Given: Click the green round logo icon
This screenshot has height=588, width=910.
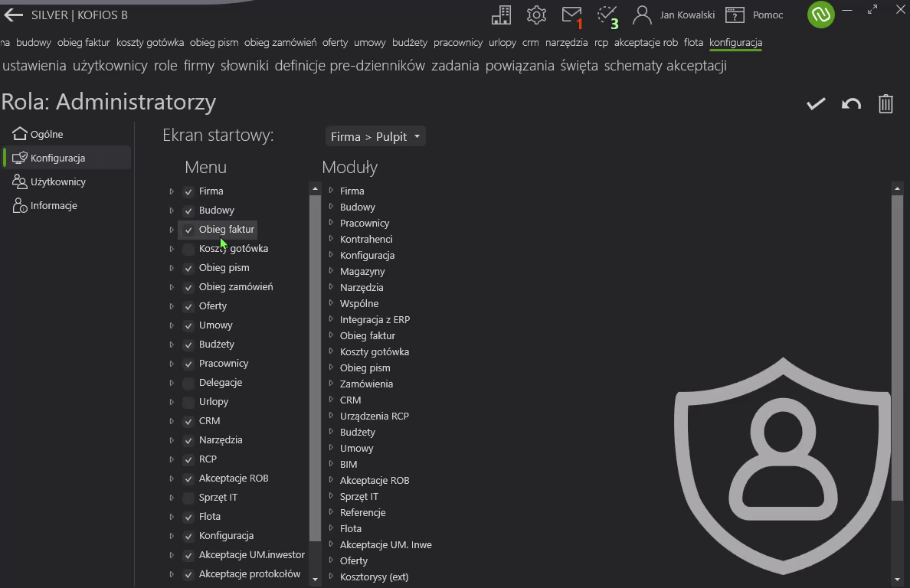Looking at the screenshot, I should pos(820,15).
